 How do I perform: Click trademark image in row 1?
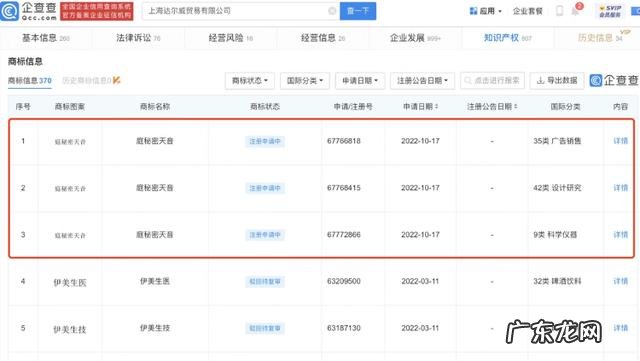point(70,142)
